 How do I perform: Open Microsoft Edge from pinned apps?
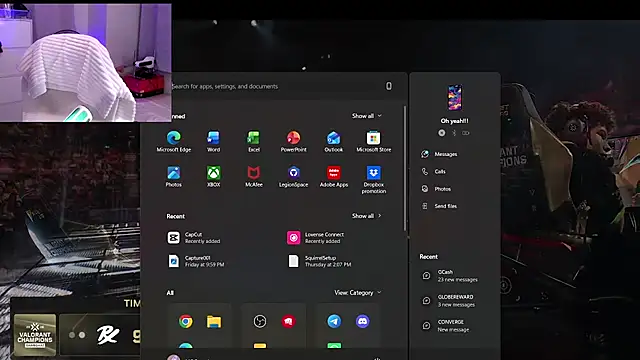click(173, 141)
